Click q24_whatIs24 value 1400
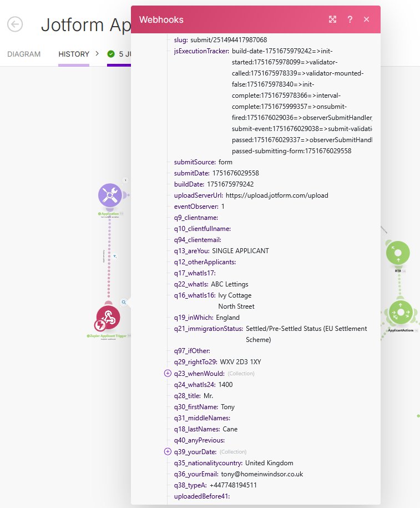420x508 pixels. 225,385
